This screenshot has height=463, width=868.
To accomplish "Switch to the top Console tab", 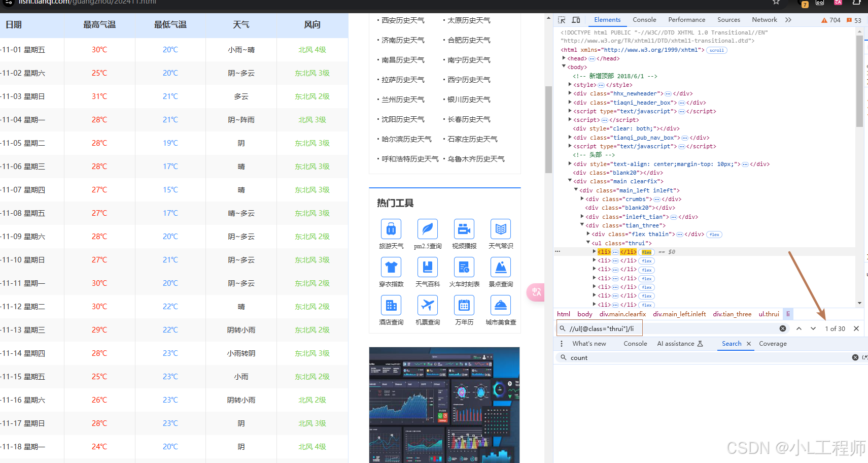I will [644, 20].
